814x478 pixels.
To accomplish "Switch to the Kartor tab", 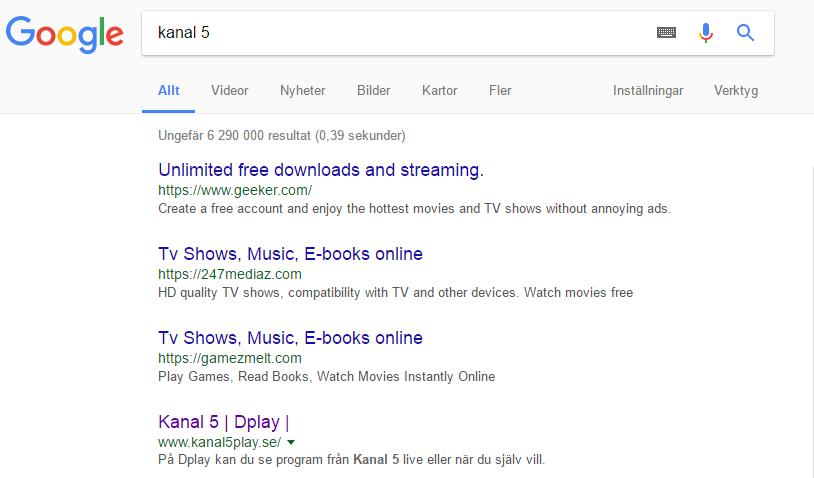I will coord(440,90).
